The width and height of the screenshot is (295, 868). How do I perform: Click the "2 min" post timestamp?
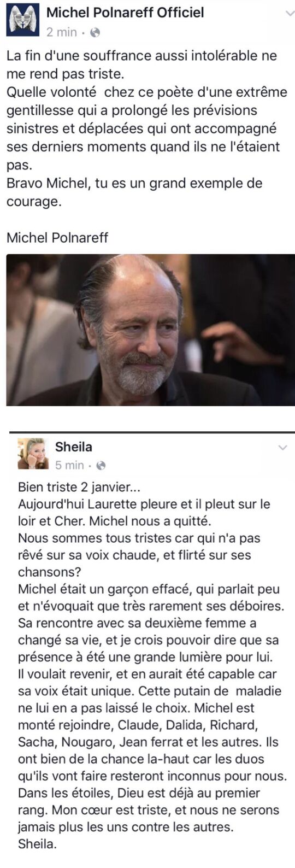coord(62,32)
